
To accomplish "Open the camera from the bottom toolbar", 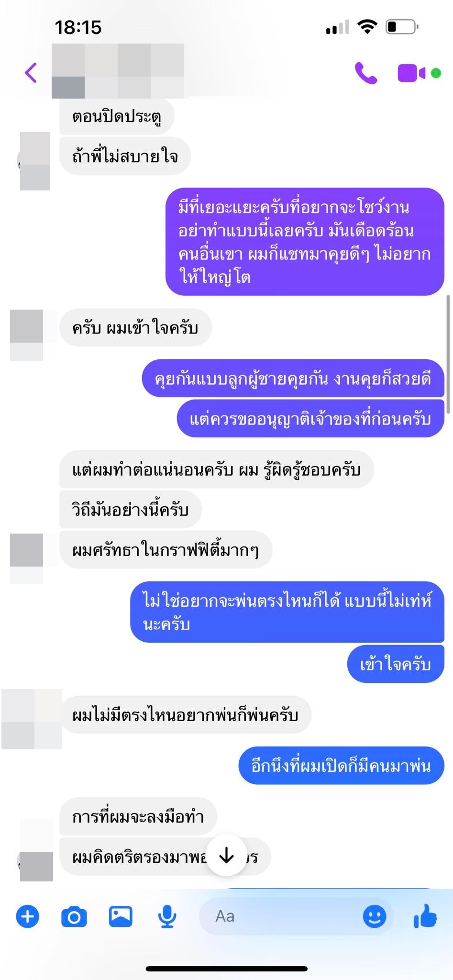I will 74,916.
